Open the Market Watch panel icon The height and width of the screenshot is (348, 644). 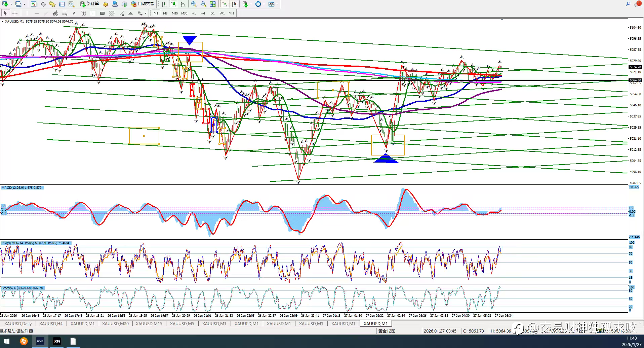coord(34,4)
